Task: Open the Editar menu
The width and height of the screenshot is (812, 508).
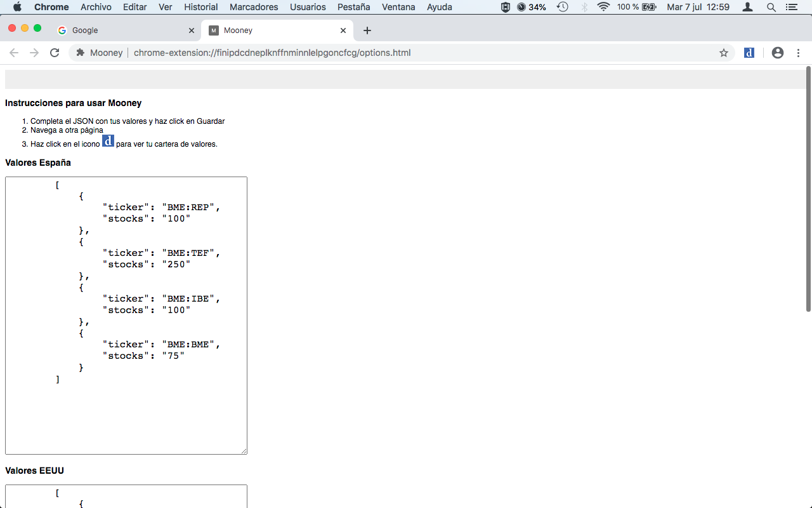Action: pos(135,7)
